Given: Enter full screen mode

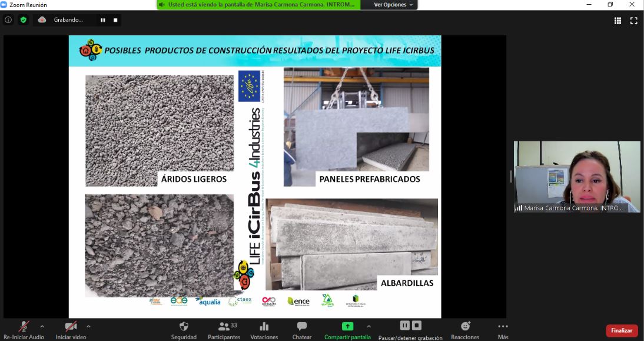Looking at the screenshot, I should tap(634, 20).
